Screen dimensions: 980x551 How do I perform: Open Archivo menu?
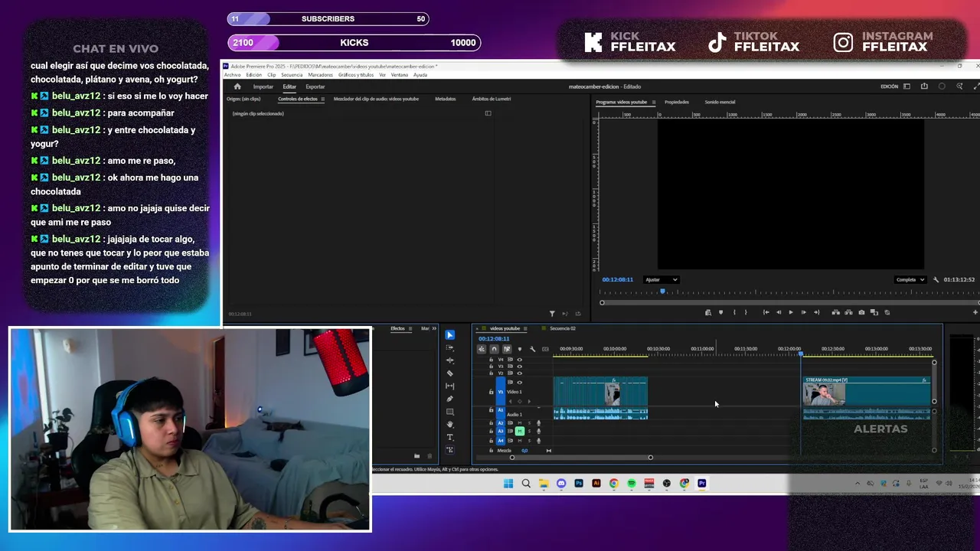coord(232,75)
